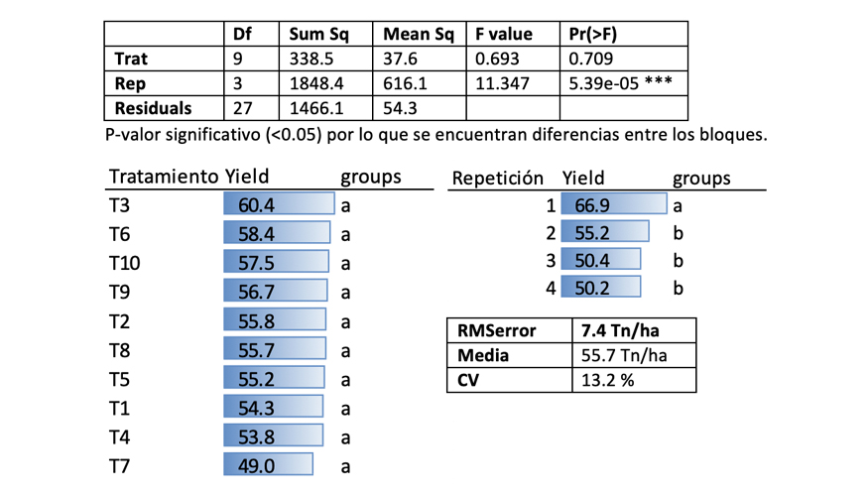The width and height of the screenshot is (868, 496).
Task: Click the Repetición column heading
Action: [x=498, y=179]
